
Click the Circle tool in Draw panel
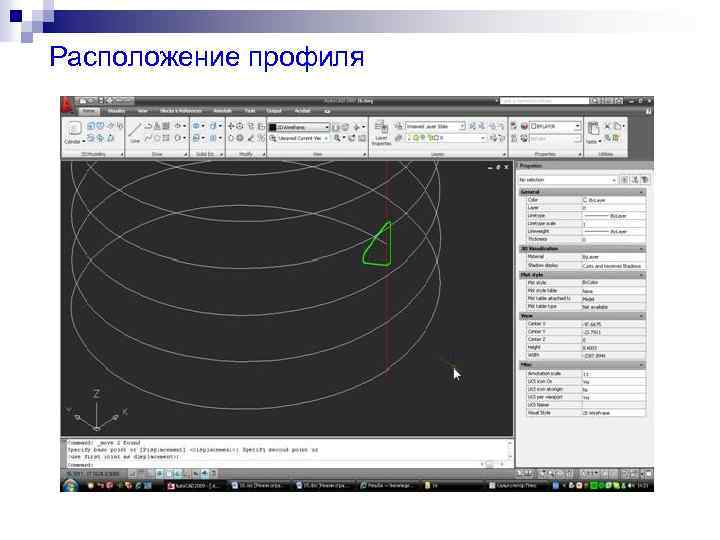158,138
